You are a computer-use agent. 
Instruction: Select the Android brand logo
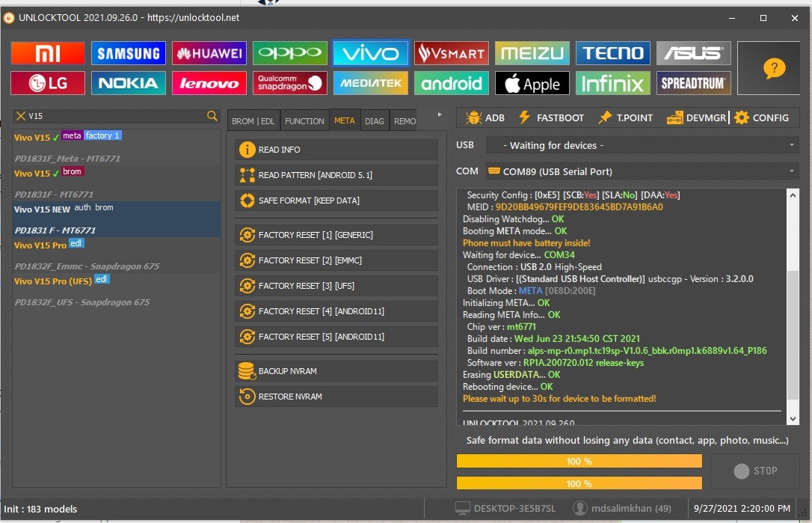[452, 83]
